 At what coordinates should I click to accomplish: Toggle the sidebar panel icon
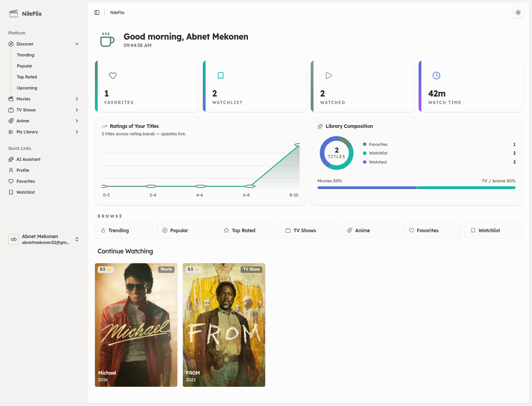click(x=97, y=13)
